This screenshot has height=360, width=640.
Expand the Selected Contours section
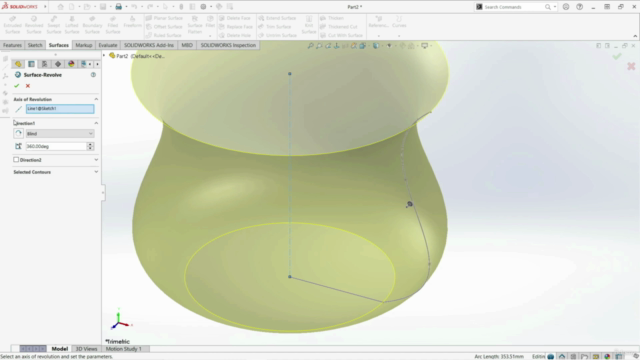(96, 172)
